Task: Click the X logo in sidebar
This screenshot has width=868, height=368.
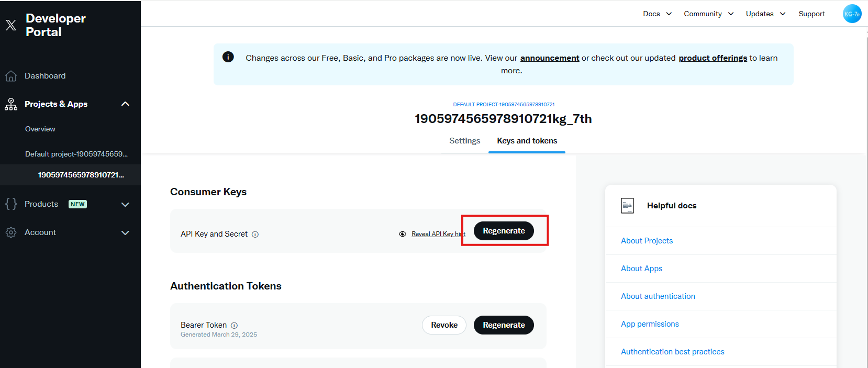Action: tap(11, 25)
